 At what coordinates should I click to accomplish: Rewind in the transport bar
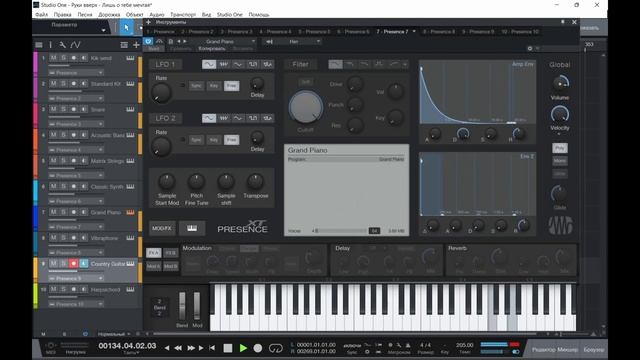(x=178, y=348)
